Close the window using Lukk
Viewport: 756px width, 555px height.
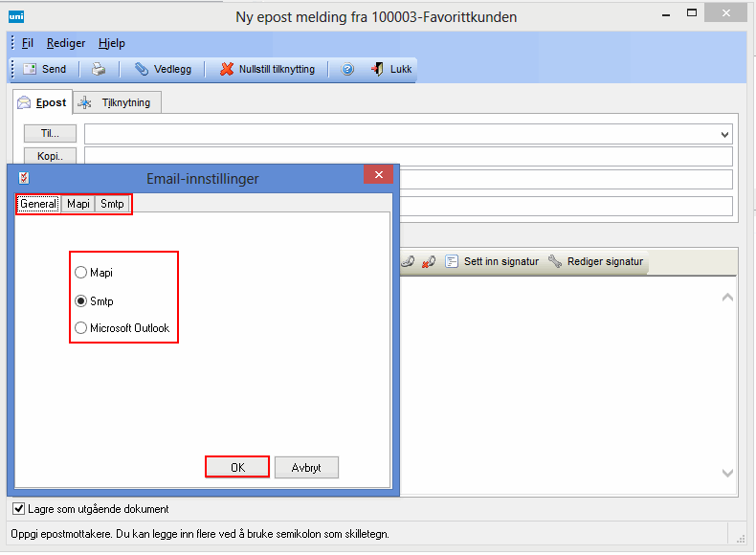[391, 69]
